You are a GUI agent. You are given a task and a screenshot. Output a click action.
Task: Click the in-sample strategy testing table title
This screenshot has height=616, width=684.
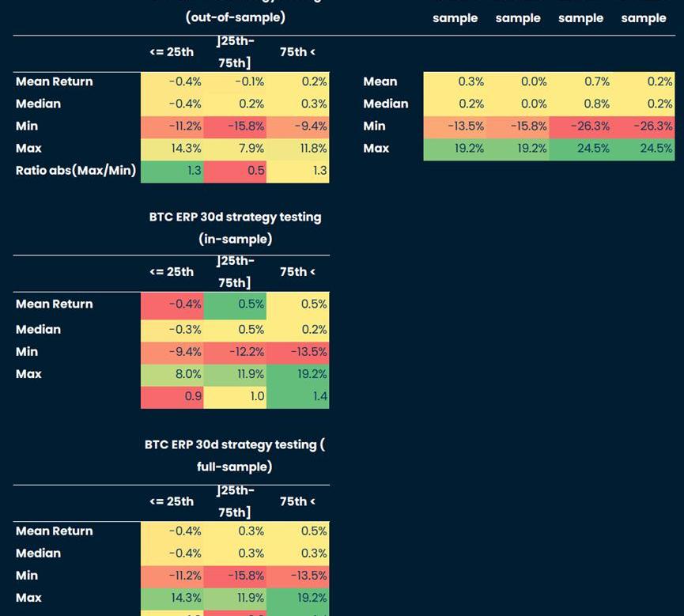point(235,228)
